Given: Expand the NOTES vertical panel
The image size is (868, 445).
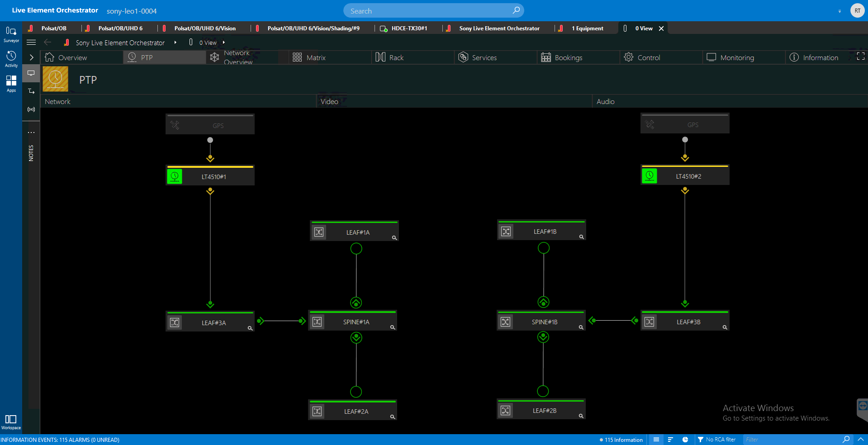Looking at the screenshot, I should 31,153.
